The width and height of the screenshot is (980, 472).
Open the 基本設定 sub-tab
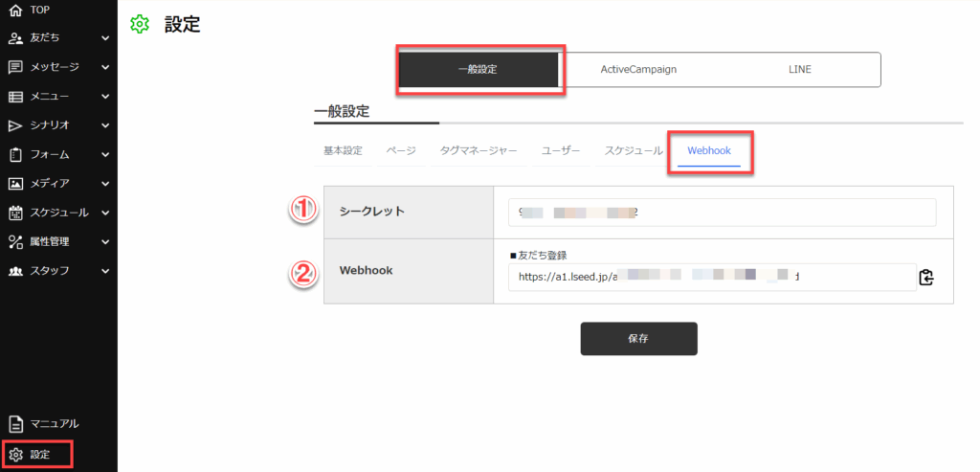[343, 151]
